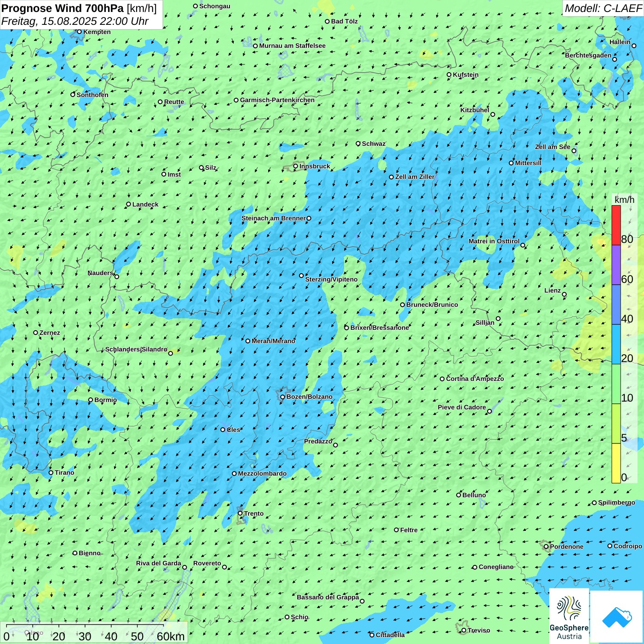Viewport: 644px width, 644px height.
Task: Select the Kufstein location marker
Action: (449, 75)
